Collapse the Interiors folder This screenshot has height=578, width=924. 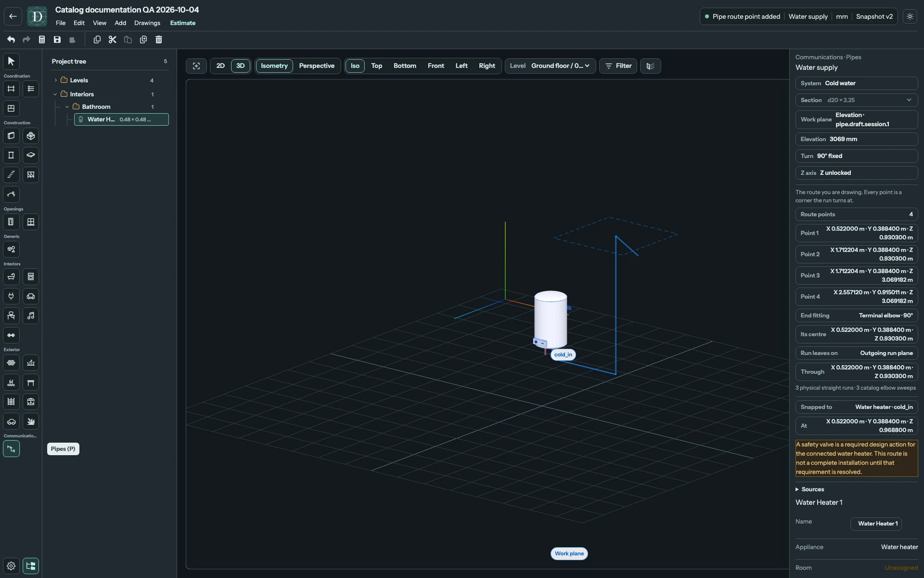click(55, 94)
